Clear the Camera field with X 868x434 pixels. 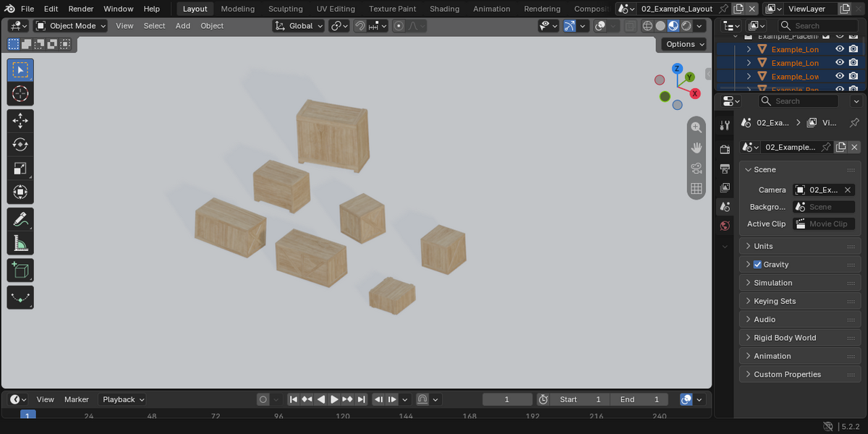[x=848, y=190]
